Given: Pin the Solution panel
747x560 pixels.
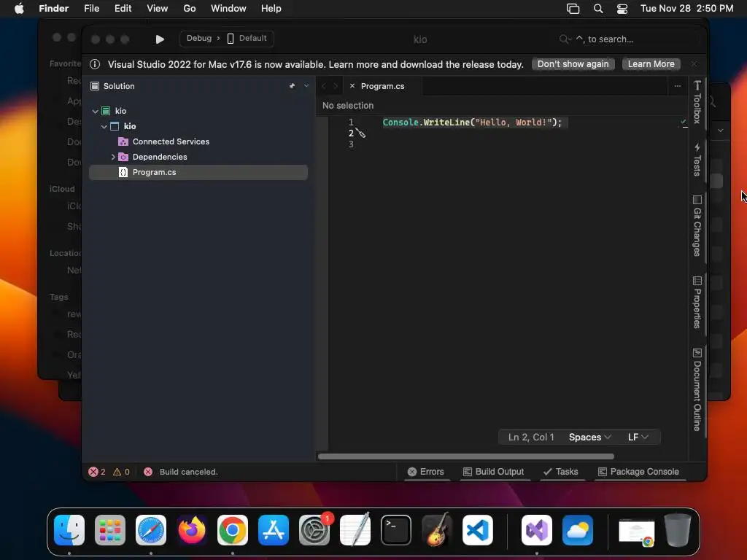Looking at the screenshot, I should 292,86.
